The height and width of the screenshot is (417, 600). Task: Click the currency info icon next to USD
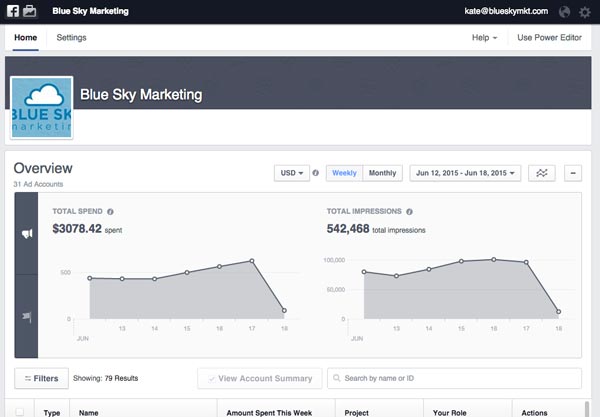[315, 173]
